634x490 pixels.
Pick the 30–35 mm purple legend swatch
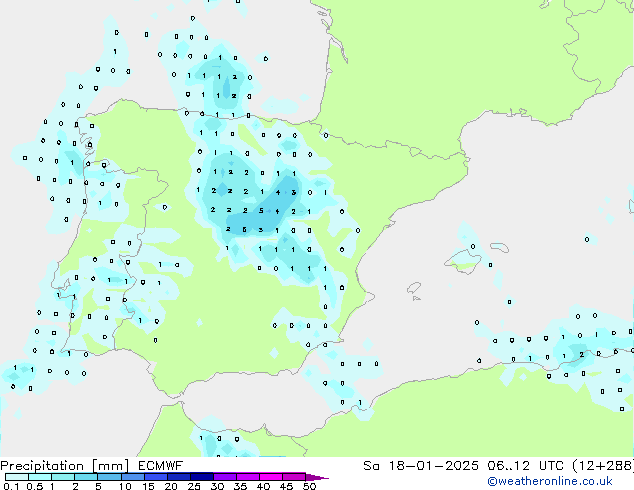point(229,477)
